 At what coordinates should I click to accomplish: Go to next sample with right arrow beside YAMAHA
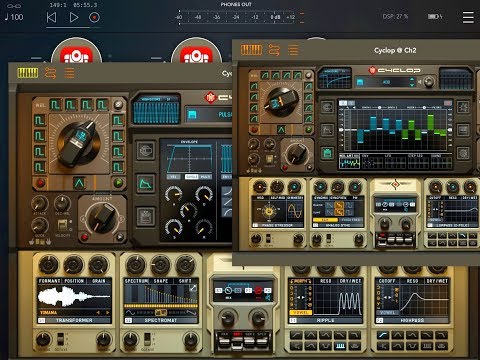point(108,312)
